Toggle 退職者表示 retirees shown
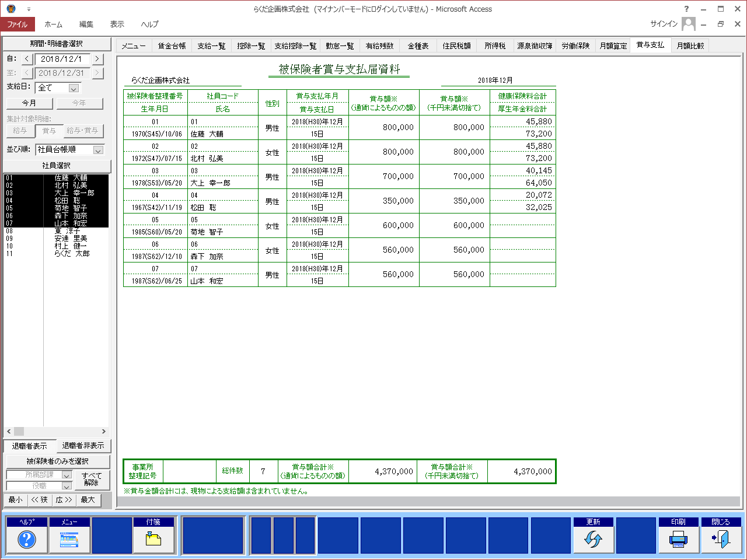Viewport: 747px width, 560px height. coord(30,446)
